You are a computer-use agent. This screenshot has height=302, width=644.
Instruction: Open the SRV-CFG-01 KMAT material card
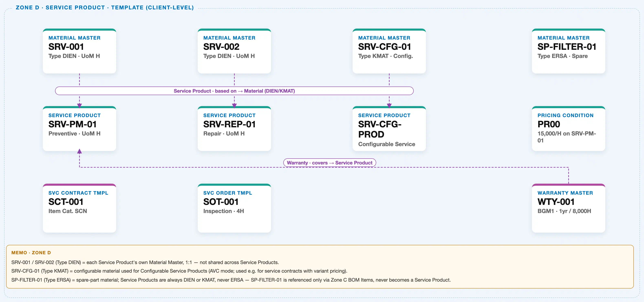coord(389,51)
